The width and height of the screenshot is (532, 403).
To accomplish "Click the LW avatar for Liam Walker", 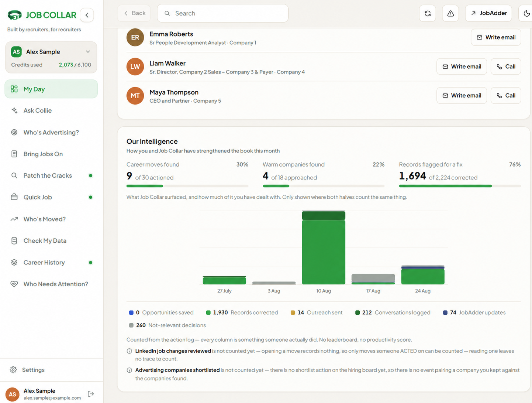I will point(135,66).
